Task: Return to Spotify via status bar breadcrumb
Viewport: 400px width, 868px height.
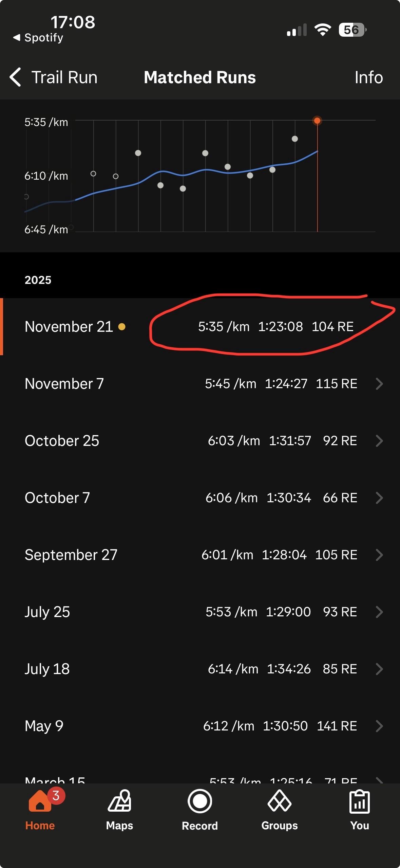Action: tap(38, 38)
